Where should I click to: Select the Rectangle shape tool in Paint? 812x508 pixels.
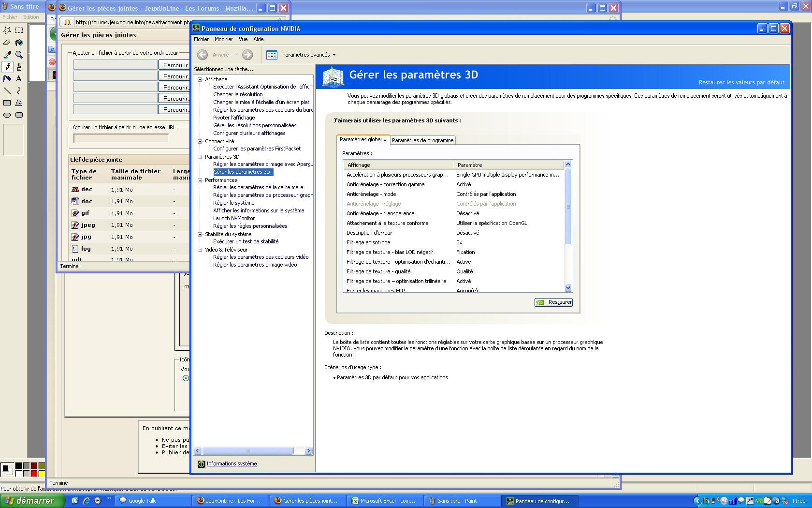point(7,103)
